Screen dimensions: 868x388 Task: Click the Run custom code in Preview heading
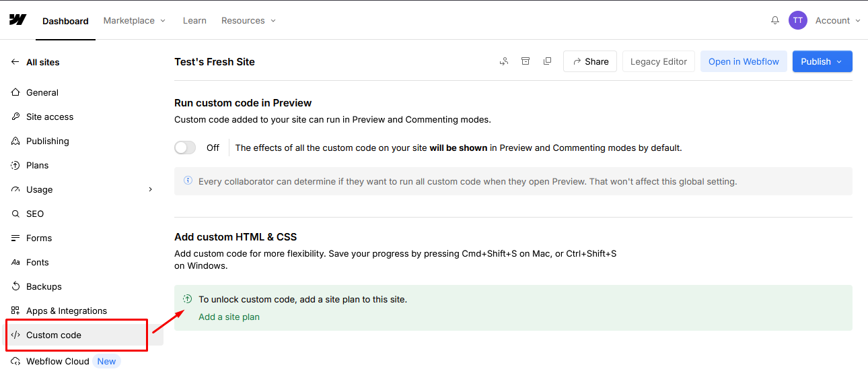[243, 103]
